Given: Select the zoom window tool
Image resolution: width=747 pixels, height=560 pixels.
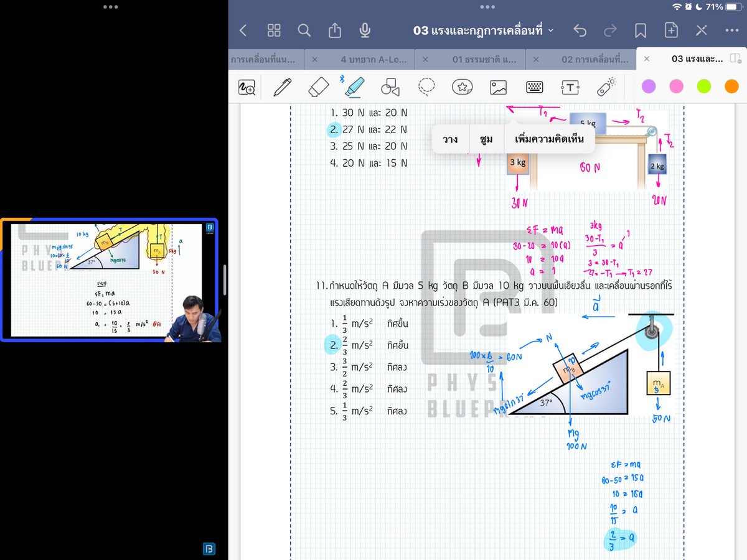Looking at the screenshot, I should click(x=247, y=87).
